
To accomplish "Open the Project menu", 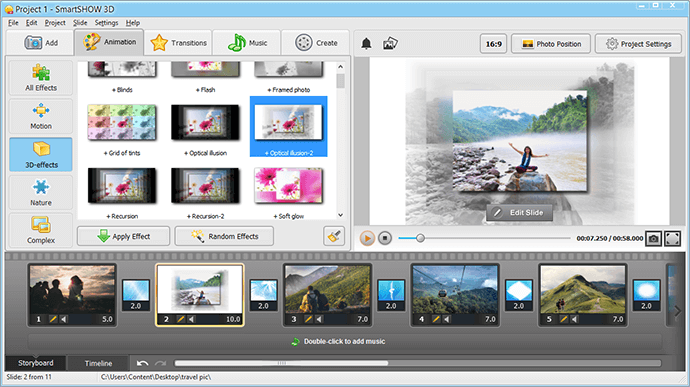I will pos(55,22).
